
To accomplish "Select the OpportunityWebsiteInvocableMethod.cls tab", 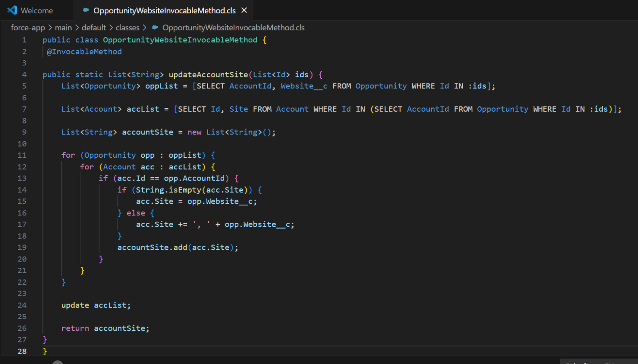I will 164,10.
